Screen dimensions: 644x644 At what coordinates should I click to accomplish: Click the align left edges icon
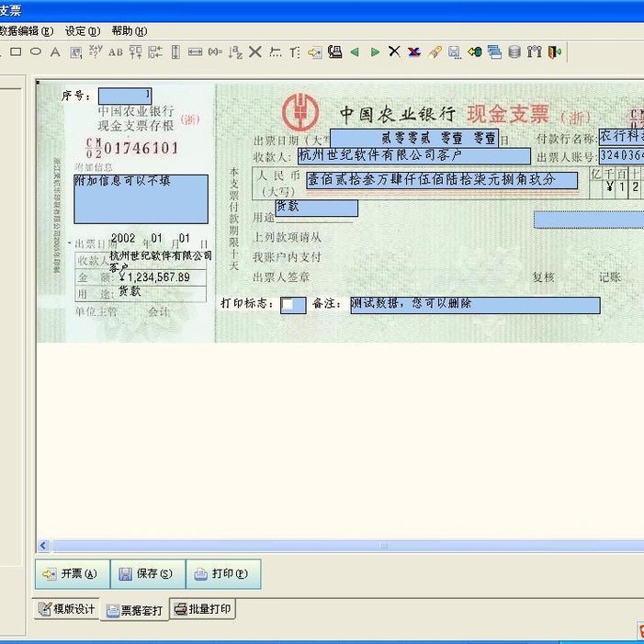[155, 51]
